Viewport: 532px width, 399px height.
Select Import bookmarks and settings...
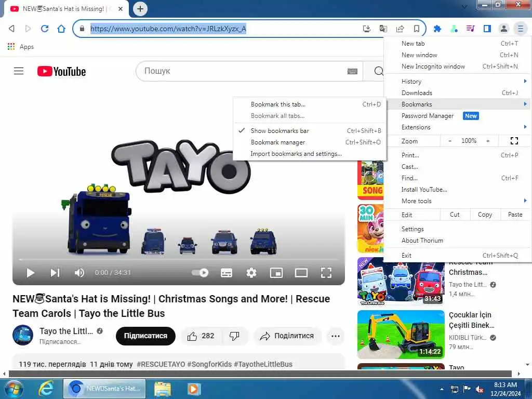click(310, 154)
